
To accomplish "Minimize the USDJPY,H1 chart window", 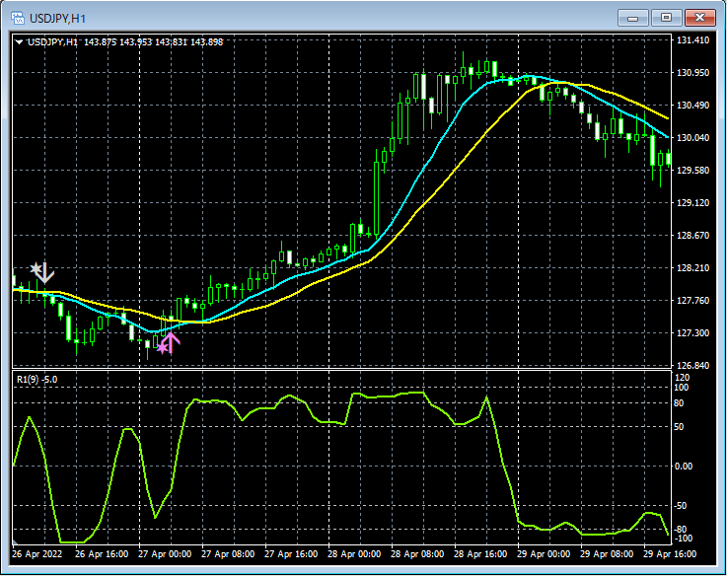I will tap(632, 18).
